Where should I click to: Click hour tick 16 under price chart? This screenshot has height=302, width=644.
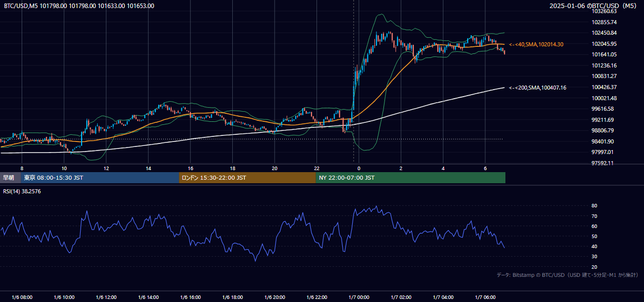190,168
